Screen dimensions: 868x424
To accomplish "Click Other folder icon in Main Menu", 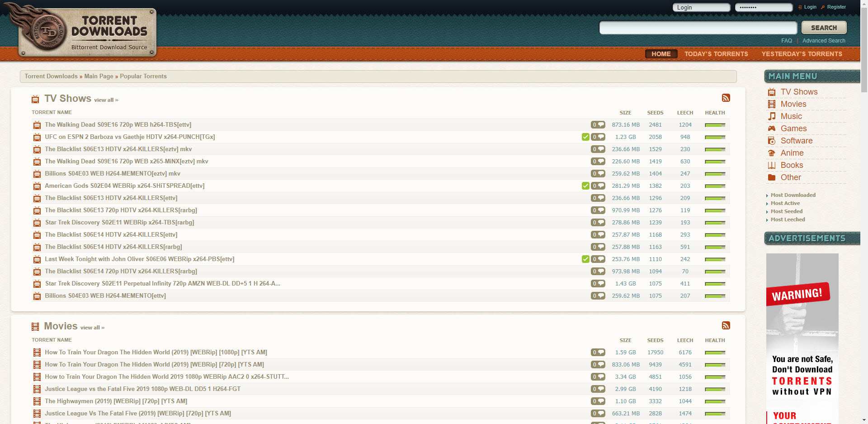I will point(772,177).
